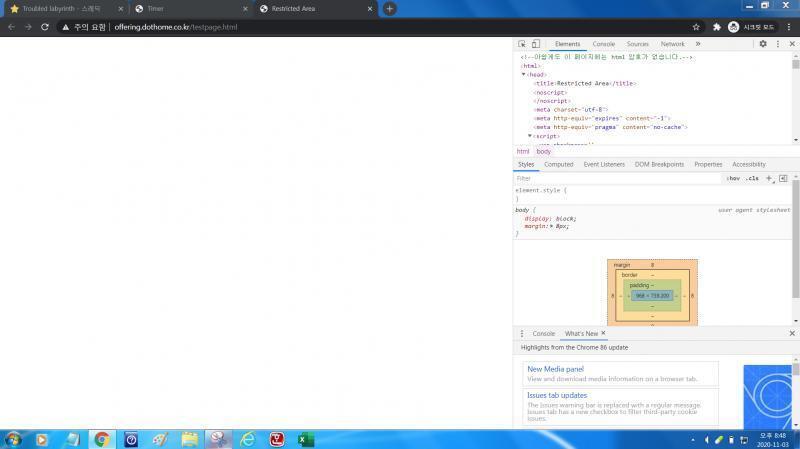Viewport: 800px width, 449px height.
Task: Click the not secure warning icon
Action: [65, 27]
